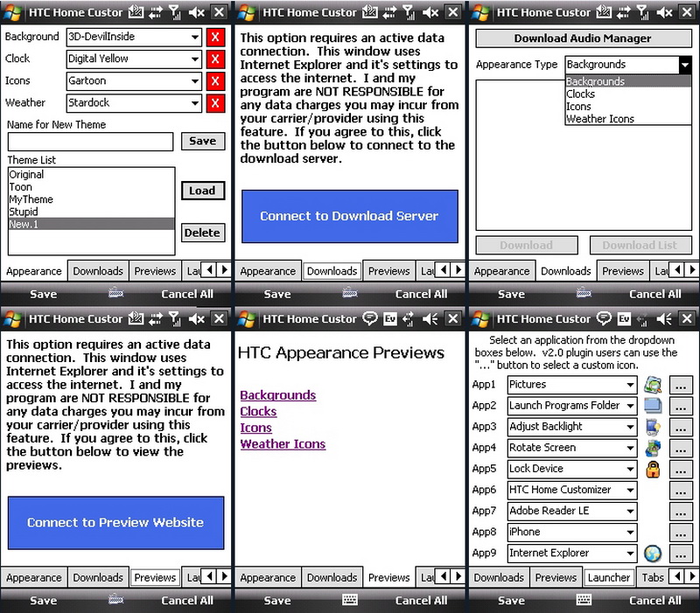Remove the Weather selection using its red X

pyautogui.click(x=215, y=103)
